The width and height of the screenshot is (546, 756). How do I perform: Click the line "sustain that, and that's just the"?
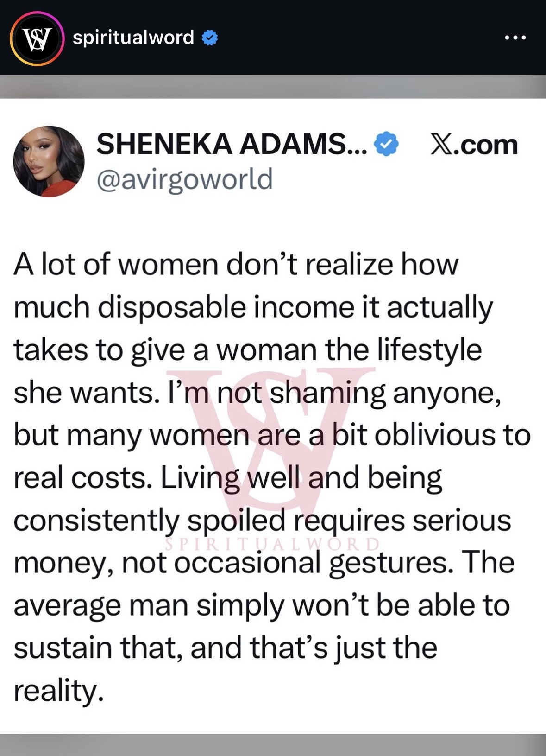226,648
